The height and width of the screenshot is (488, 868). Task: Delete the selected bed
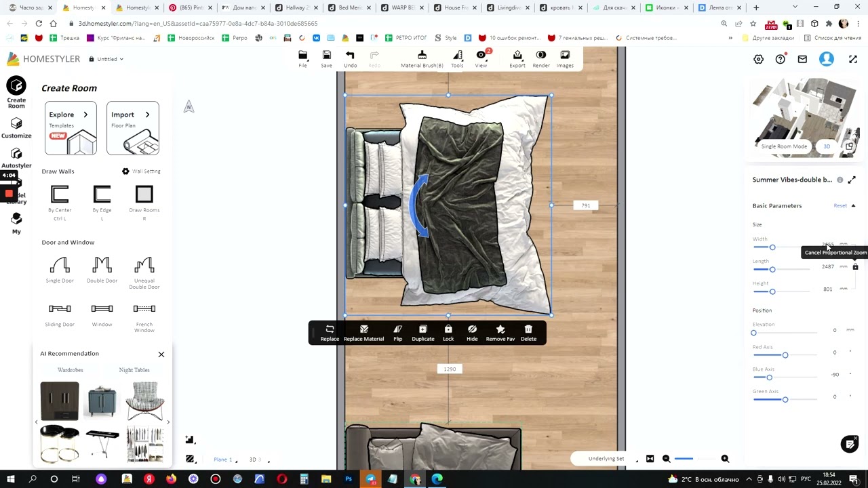pyautogui.click(x=528, y=333)
